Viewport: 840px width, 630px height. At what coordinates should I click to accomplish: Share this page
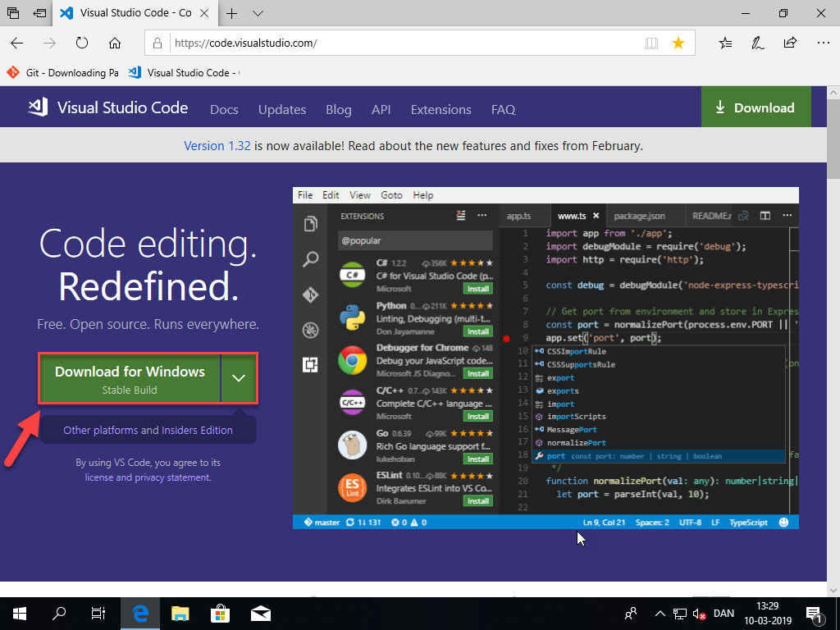[x=790, y=43]
